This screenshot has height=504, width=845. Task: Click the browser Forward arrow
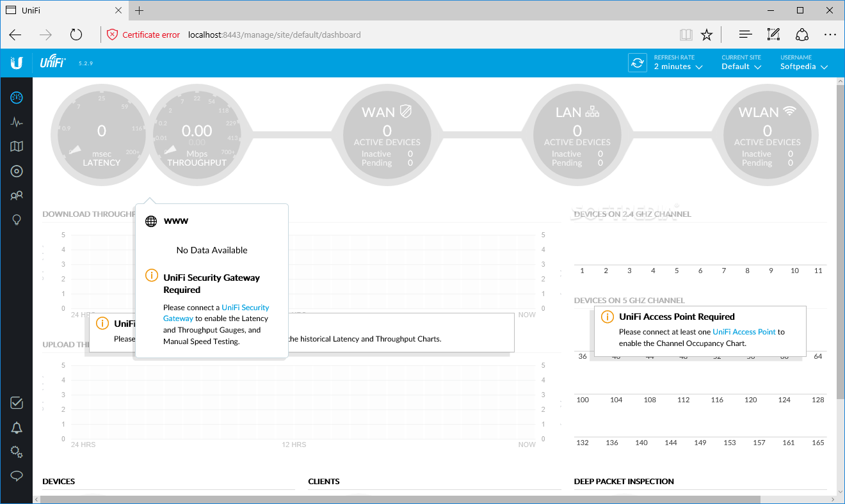45,35
